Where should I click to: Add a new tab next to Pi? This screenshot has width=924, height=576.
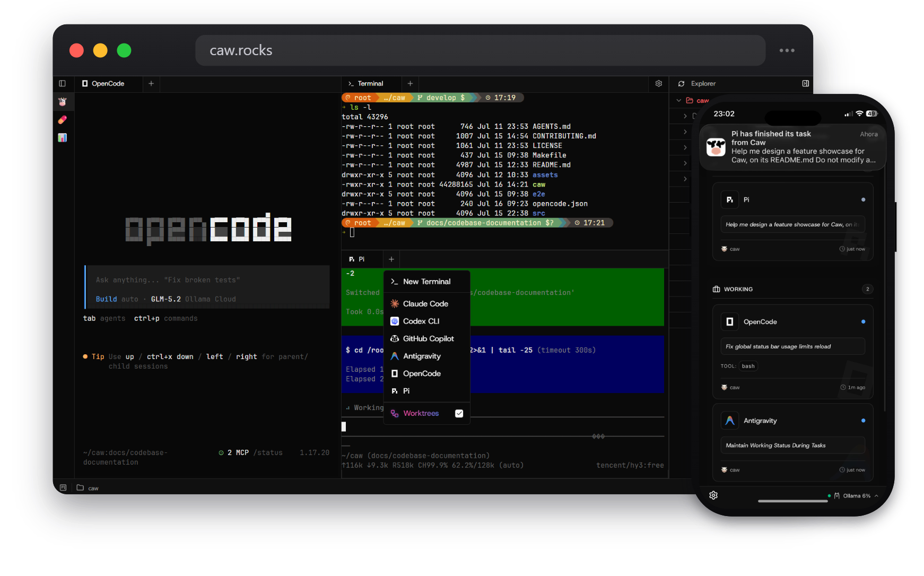(391, 259)
